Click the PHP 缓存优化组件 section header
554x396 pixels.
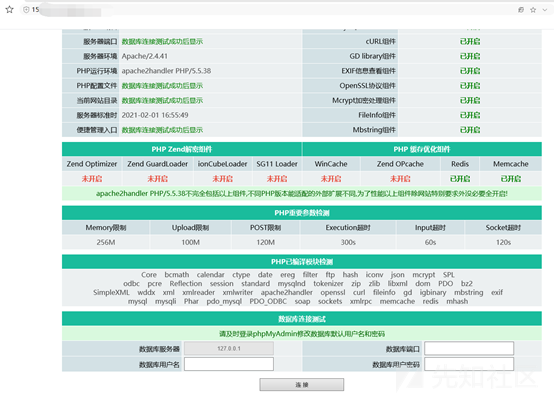[x=422, y=149]
